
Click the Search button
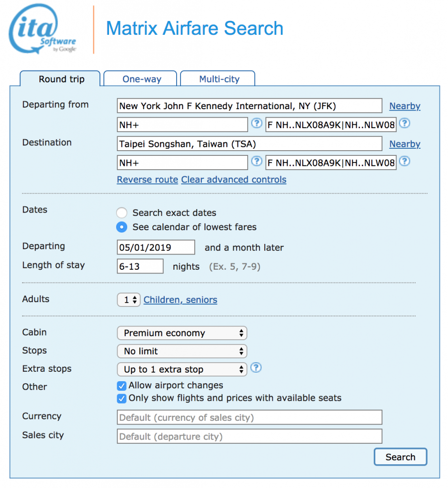pos(400,457)
